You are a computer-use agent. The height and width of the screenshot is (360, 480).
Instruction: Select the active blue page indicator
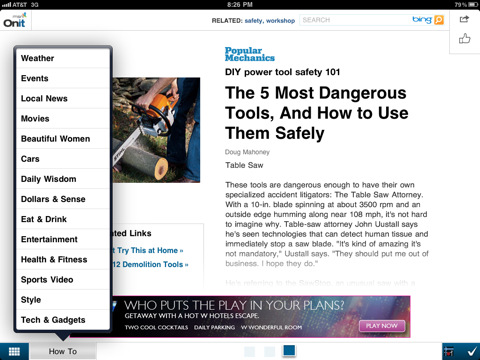[x=289, y=351]
